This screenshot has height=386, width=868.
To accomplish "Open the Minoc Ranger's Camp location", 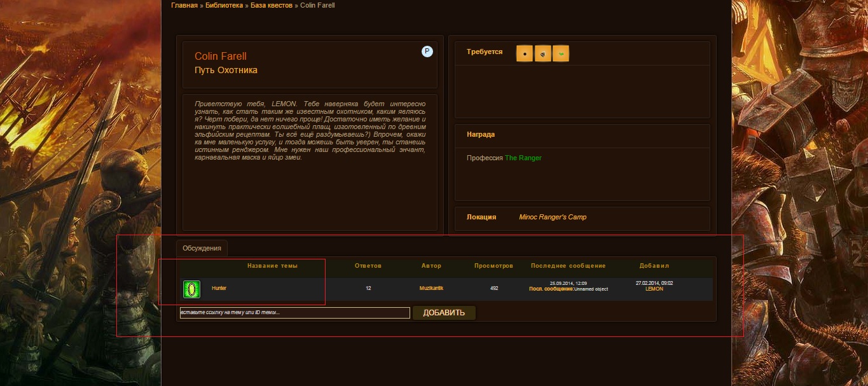I will click(x=553, y=217).
